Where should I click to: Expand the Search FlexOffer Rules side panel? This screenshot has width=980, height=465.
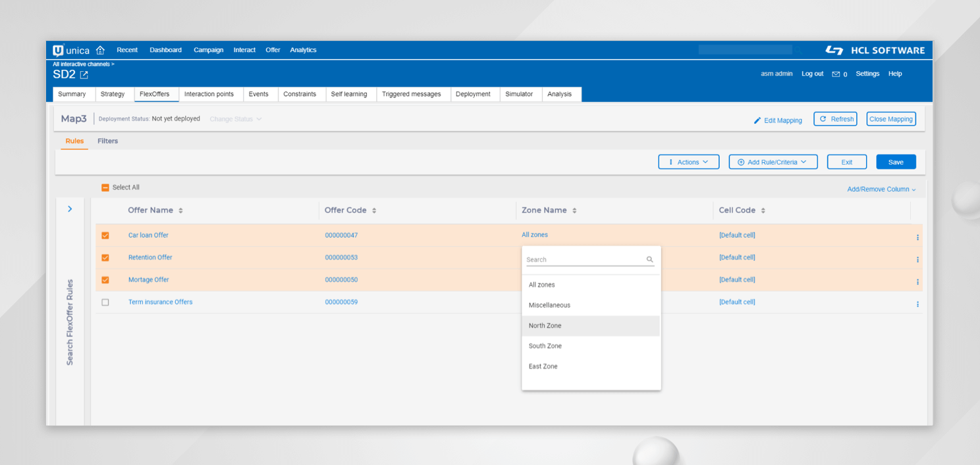click(x=70, y=209)
